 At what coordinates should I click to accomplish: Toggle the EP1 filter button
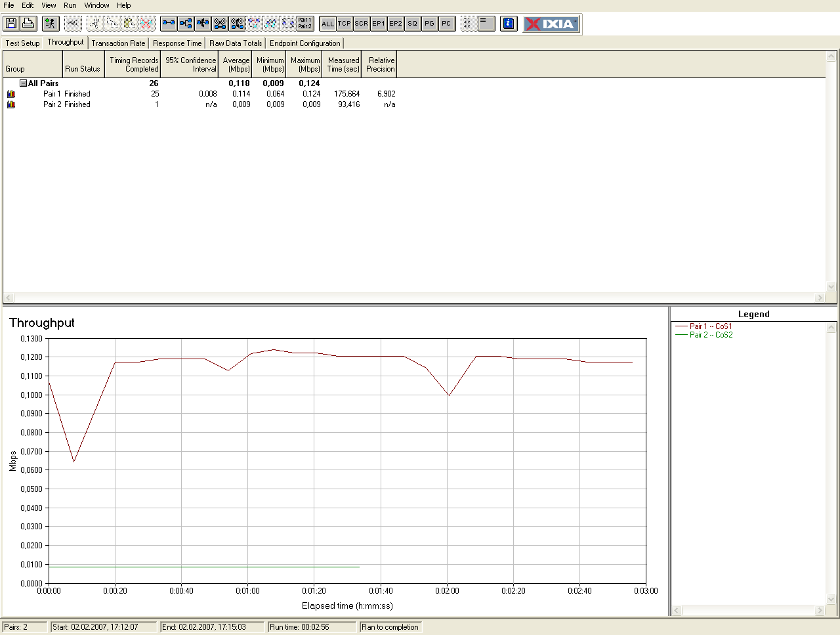coord(379,24)
